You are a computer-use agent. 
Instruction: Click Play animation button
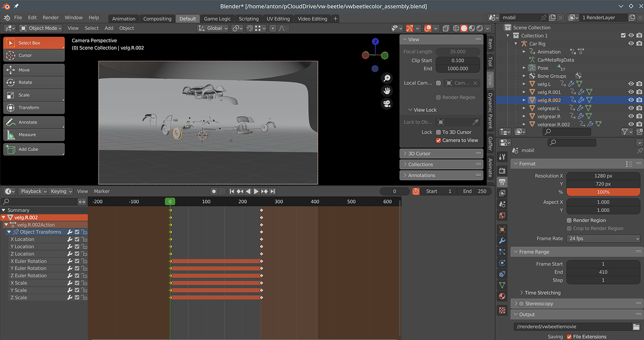pos(256,191)
